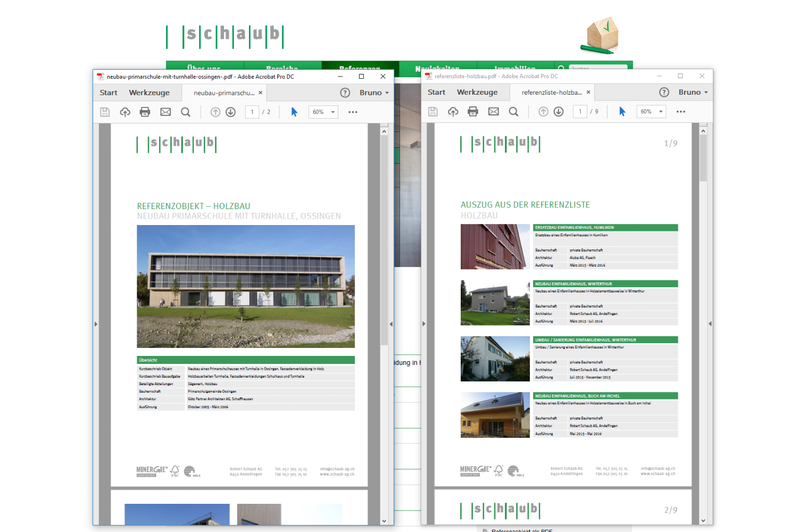Open search magnifier in the left Acrobat window
The image size is (798, 532).
pos(185,112)
